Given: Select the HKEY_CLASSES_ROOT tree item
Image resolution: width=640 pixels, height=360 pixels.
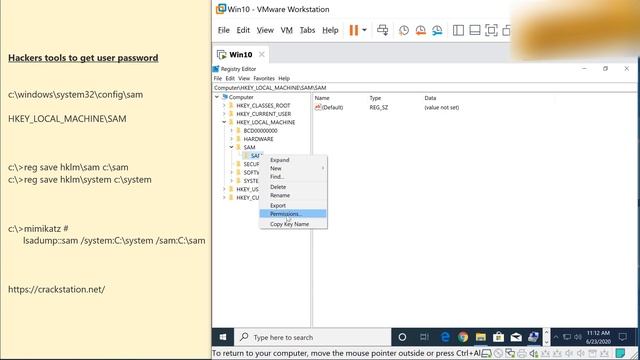Looking at the screenshot, I should click(263, 106).
